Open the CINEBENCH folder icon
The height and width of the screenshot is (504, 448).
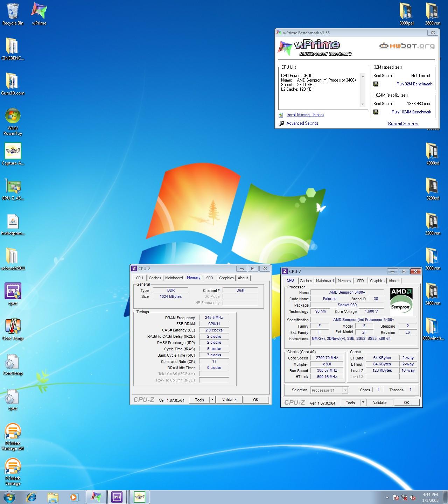click(13, 49)
